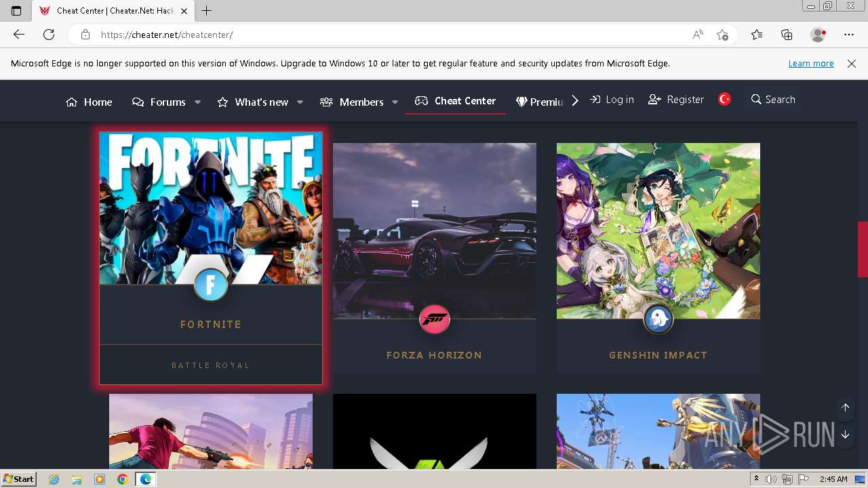This screenshot has height=488, width=868.
Task: Close the Cheat Center browser tab
Action: pyautogui.click(x=186, y=11)
